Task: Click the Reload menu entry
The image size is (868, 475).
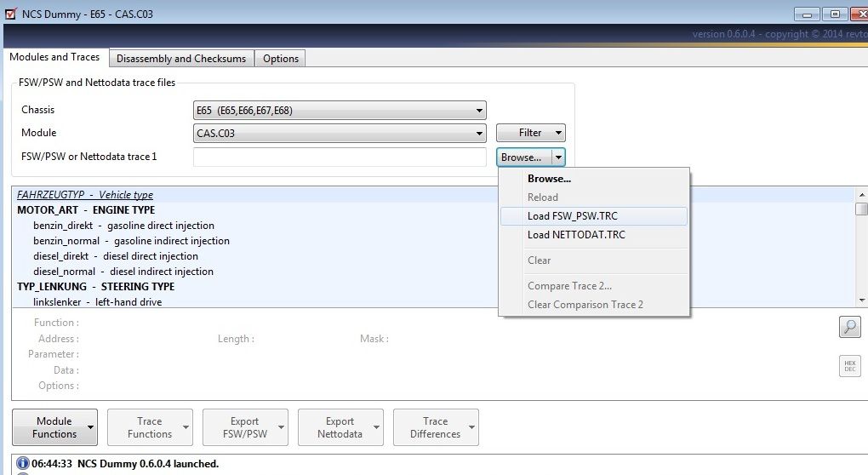Action: [x=594, y=197]
